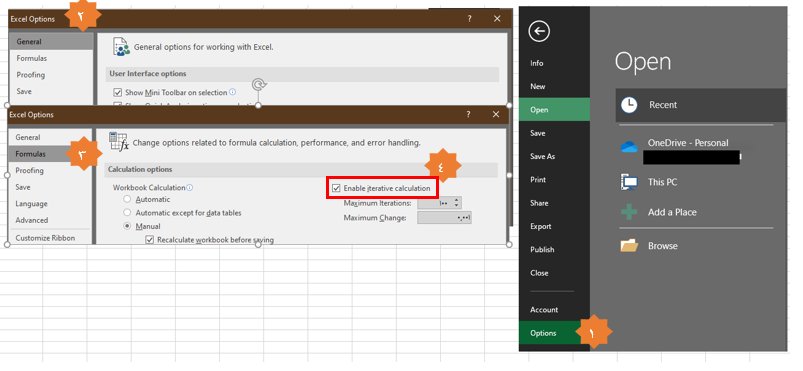Open Export in the Backstage menu

(x=541, y=226)
